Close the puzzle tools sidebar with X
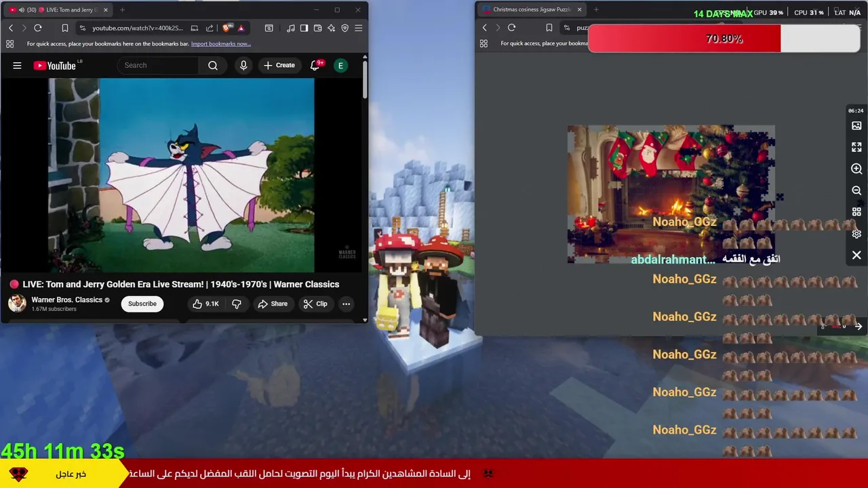Viewport: 868px width, 488px height. click(x=856, y=256)
